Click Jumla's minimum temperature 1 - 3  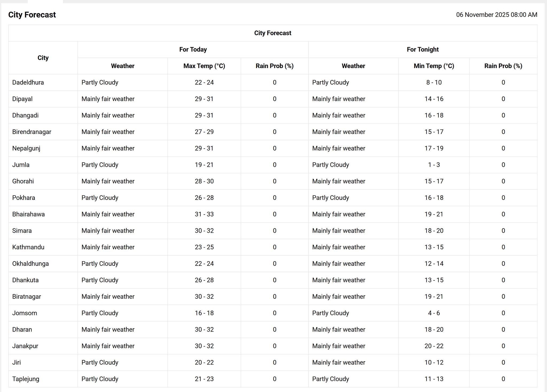434,165
